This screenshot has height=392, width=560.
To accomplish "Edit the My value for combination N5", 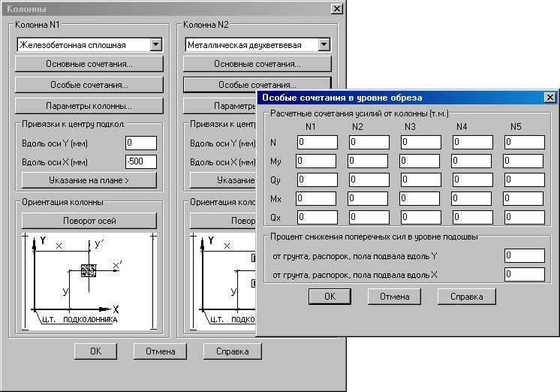I will tap(523, 161).
